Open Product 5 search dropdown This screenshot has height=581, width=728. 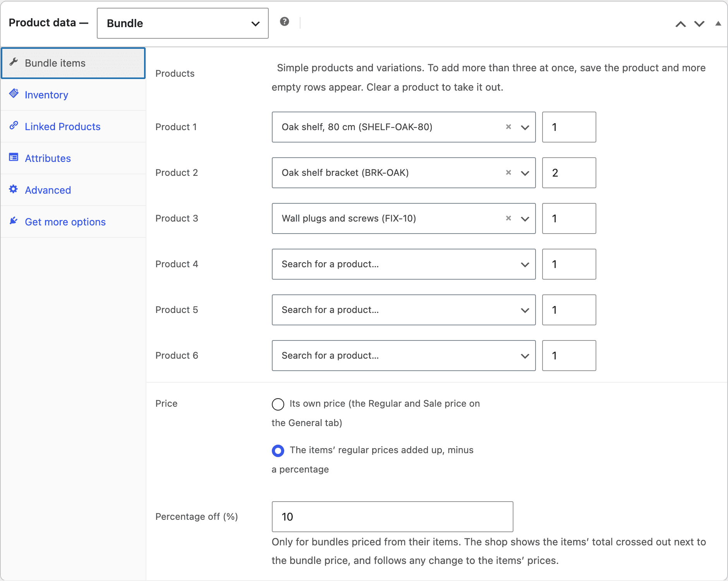[404, 310]
